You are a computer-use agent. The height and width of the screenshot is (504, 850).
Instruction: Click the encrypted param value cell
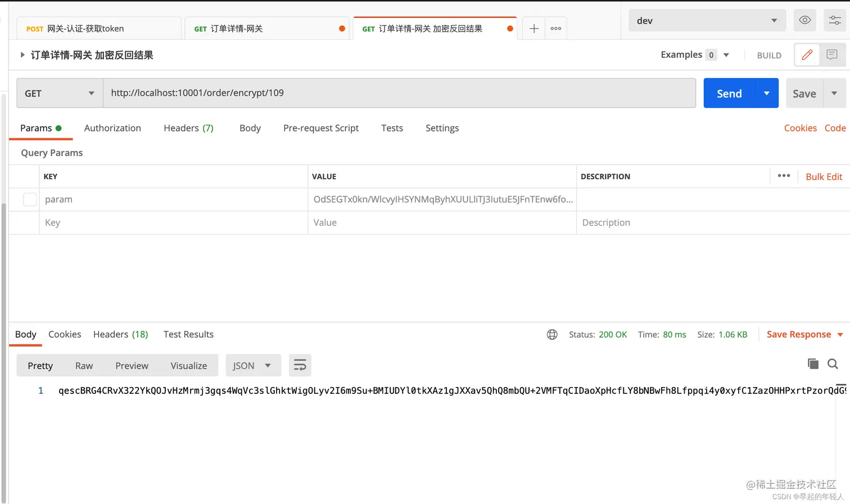(x=442, y=199)
